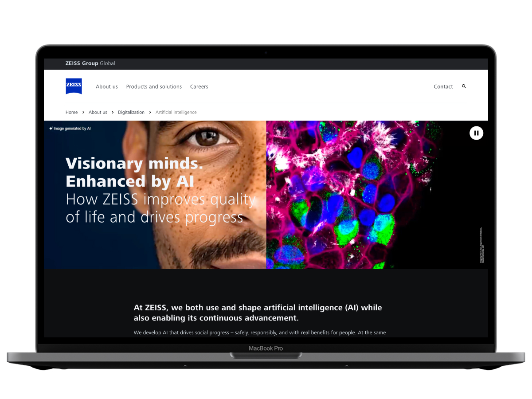Pause the hero video
This screenshot has width=532, height=399.
tap(476, 133)
